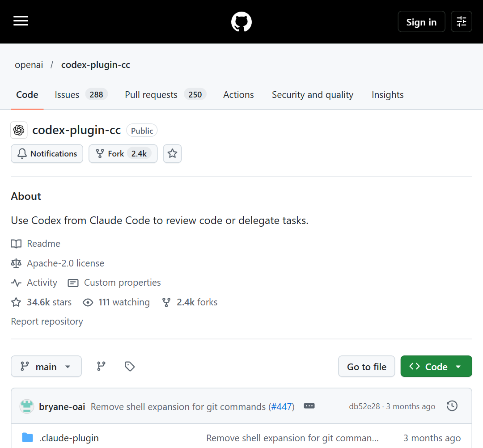Switch to the Issues tab

[x=81, y=94]
